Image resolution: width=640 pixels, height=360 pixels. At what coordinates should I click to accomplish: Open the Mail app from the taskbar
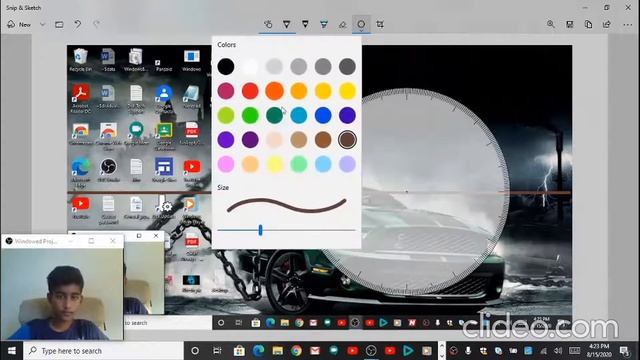tap(315, 351)
